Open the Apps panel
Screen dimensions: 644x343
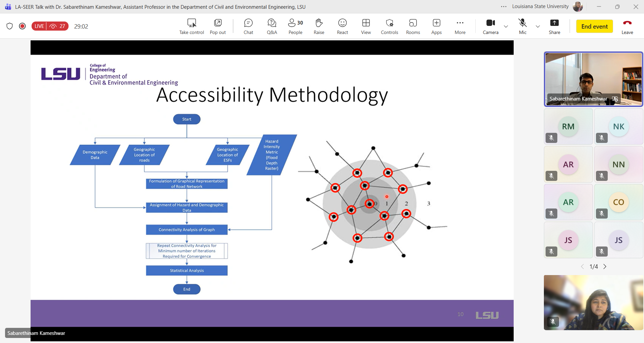pyautogui.click(x=436, y=26)
